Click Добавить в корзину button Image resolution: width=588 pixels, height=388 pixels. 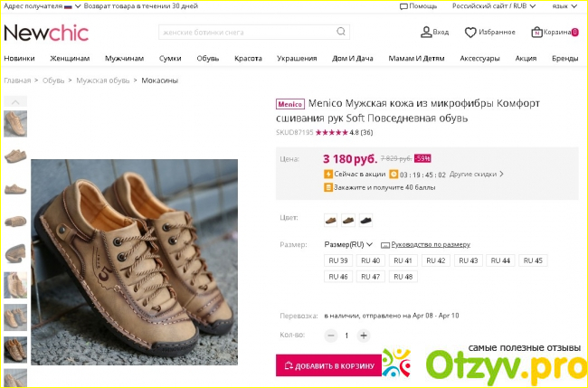point(323,365)
